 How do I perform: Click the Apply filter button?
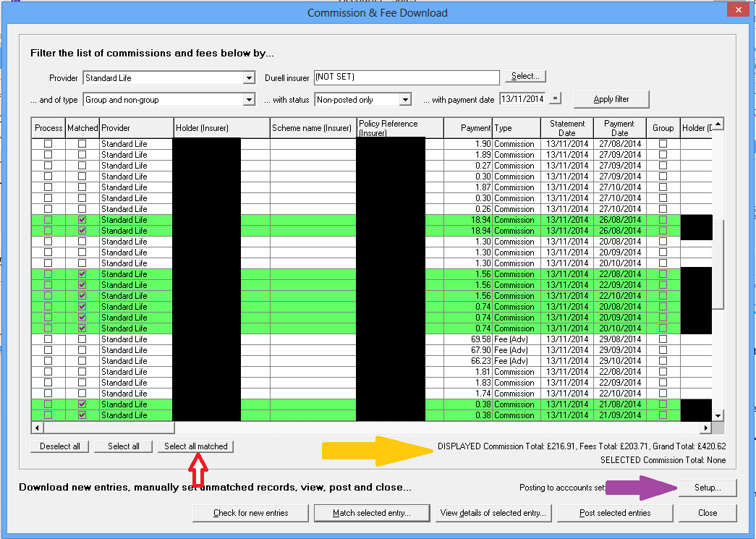(611, 99)
